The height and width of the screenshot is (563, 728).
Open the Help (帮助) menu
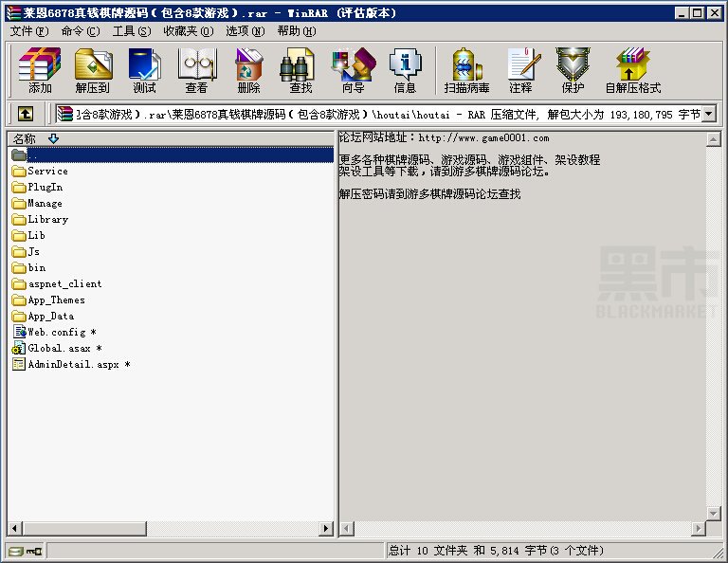pos(297,31)
